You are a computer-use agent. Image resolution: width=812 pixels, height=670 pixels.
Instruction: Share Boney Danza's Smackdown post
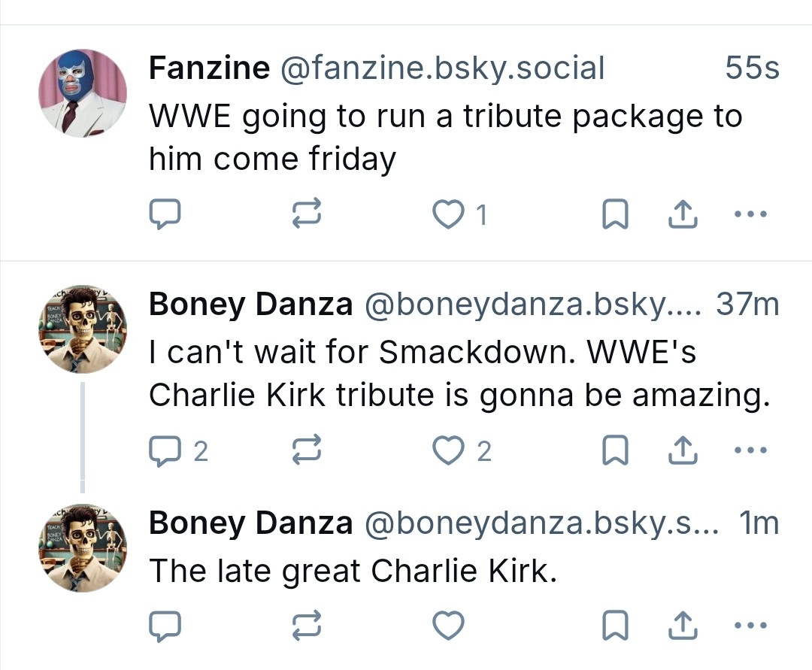(x=683, y=450)
